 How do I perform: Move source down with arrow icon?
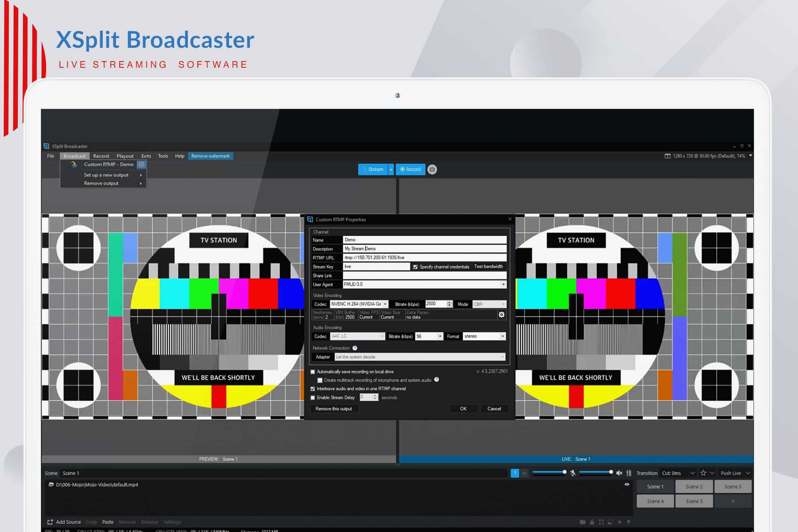[620, 522]
